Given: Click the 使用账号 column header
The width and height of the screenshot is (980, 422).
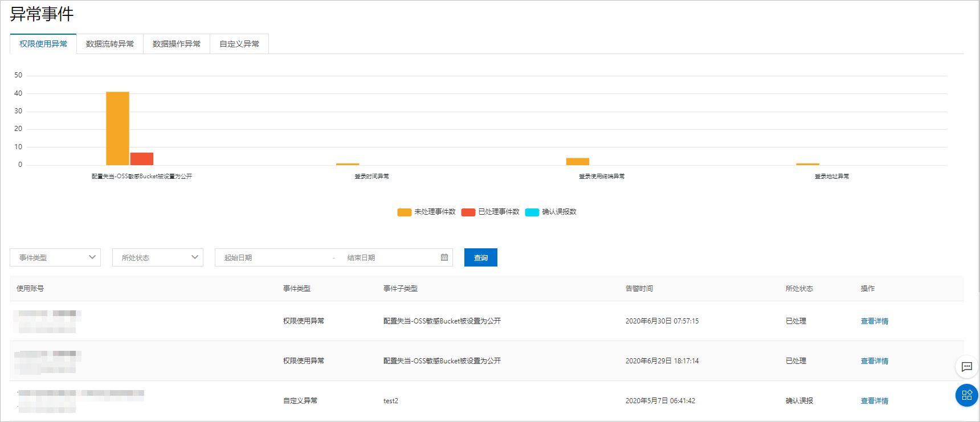Looking at the screenshot, I should coord(30,289).
